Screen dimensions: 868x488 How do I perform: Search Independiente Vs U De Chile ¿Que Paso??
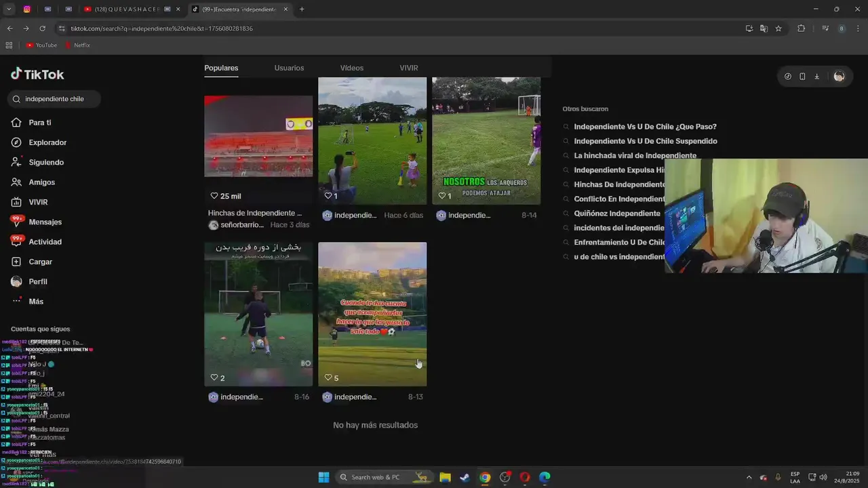pyautogui.click(x=645, y=127)
